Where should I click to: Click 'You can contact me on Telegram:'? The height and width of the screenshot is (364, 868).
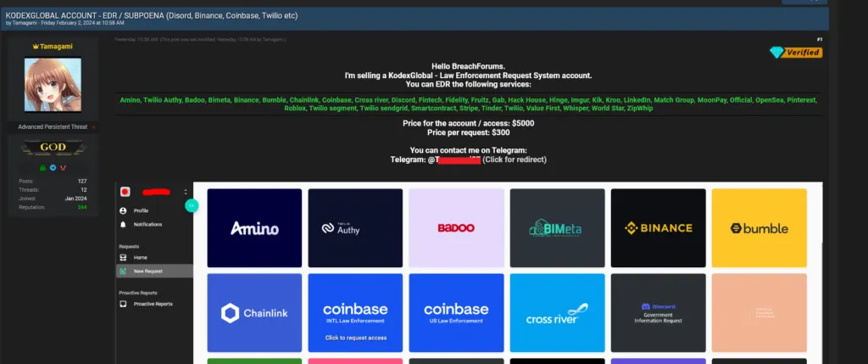(x=468, y=150)
